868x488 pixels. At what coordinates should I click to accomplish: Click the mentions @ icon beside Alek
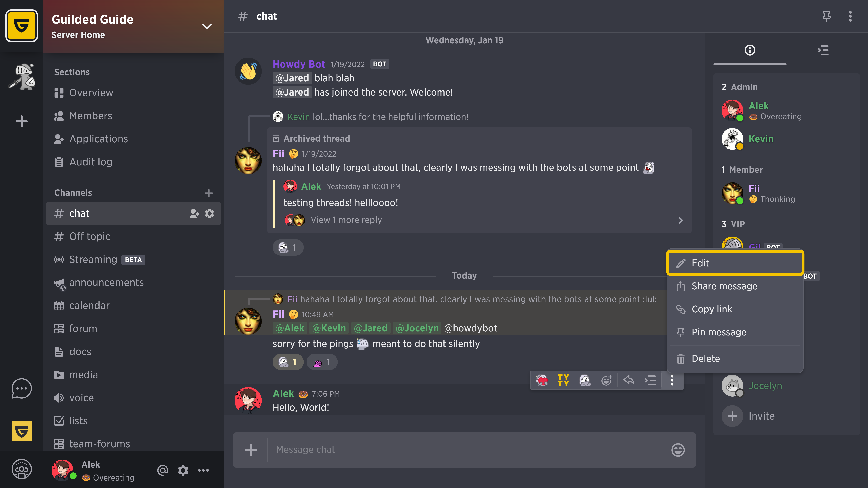point(162,470)
